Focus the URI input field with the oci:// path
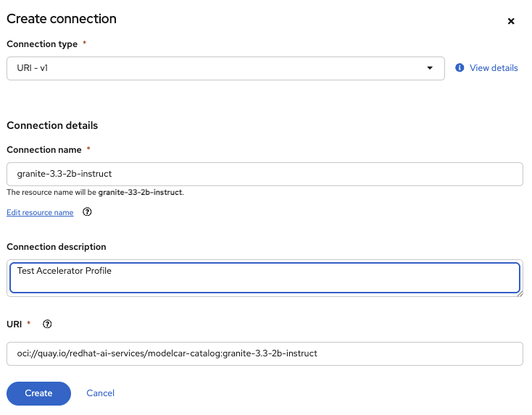Image resolution: width=532 pixels, height=415 pixels. (x=265, y=353)
